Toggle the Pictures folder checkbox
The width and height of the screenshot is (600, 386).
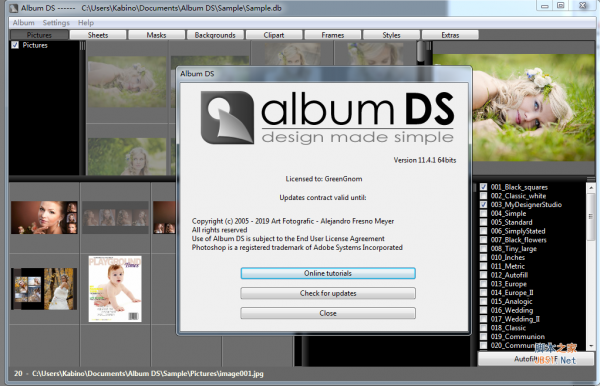pyautogui.click(x=15, y=45)
